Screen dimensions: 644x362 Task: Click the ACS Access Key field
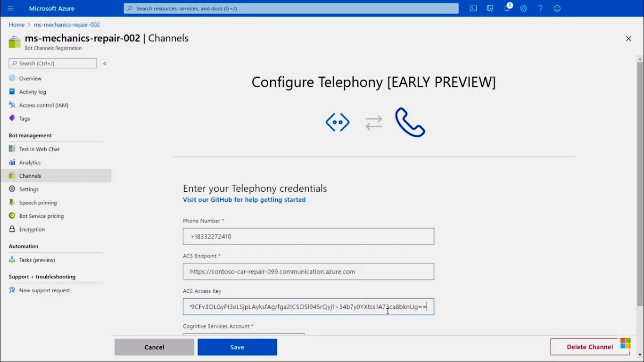coord(308,307)
